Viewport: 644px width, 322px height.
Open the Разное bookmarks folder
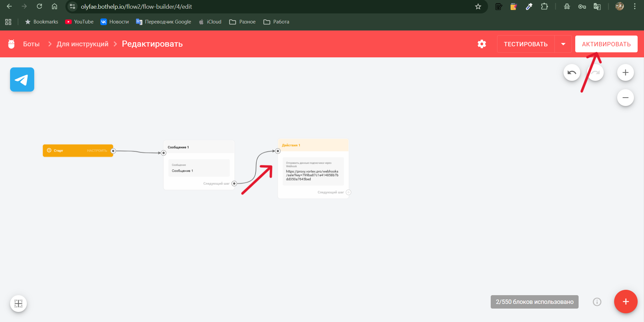[x=243, y=22]
